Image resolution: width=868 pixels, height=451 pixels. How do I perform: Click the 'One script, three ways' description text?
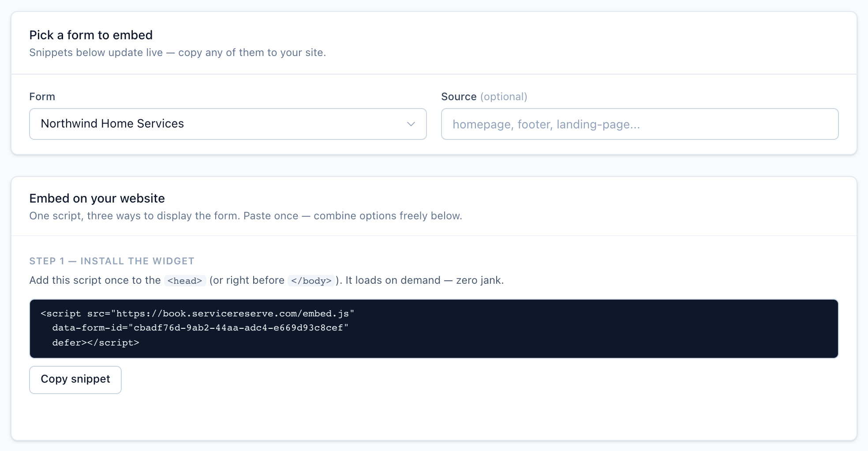click(x=246, y=216)
